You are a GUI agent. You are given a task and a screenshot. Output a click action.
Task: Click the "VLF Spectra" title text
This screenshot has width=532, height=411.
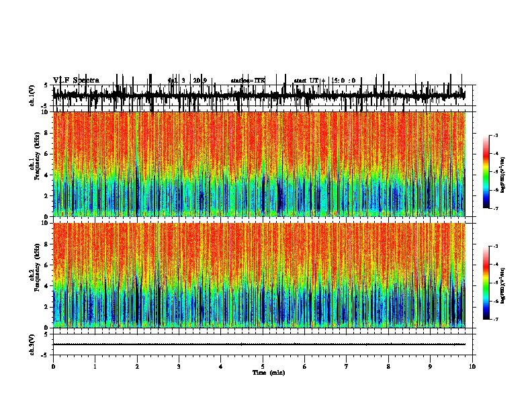(76, 81)
